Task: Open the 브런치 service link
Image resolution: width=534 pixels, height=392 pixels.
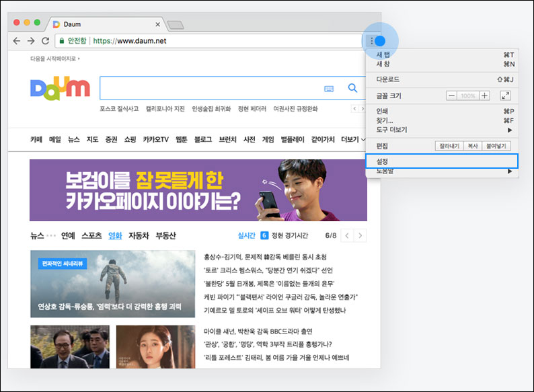Action: click(227, 139)
